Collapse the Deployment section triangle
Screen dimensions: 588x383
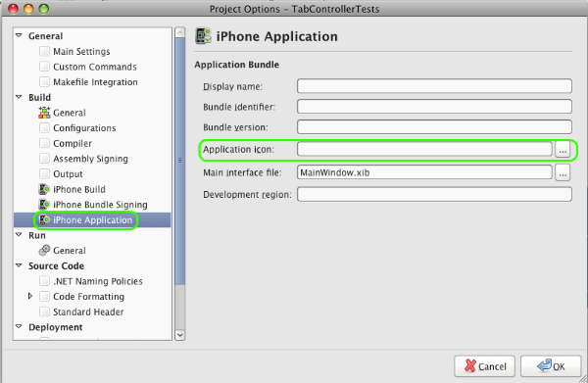(x=19, y=326)
